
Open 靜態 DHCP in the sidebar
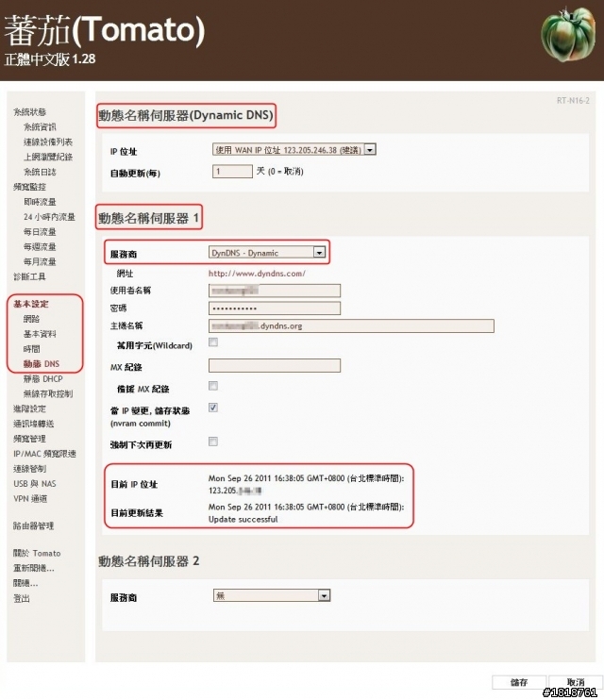pyautogui.click(x=42, y=379)
